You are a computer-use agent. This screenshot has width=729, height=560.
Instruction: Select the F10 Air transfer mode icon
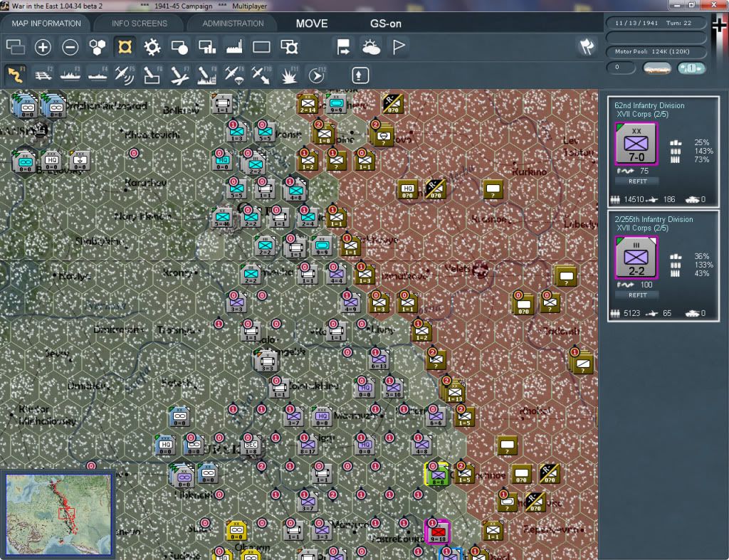(261, 75)
